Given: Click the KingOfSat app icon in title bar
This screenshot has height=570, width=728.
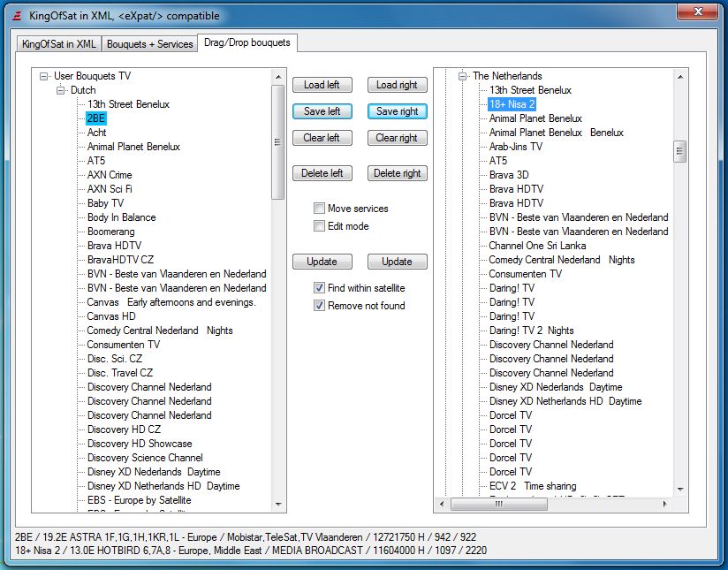Looking at the screenshot, I should click(x=17, y=16).
